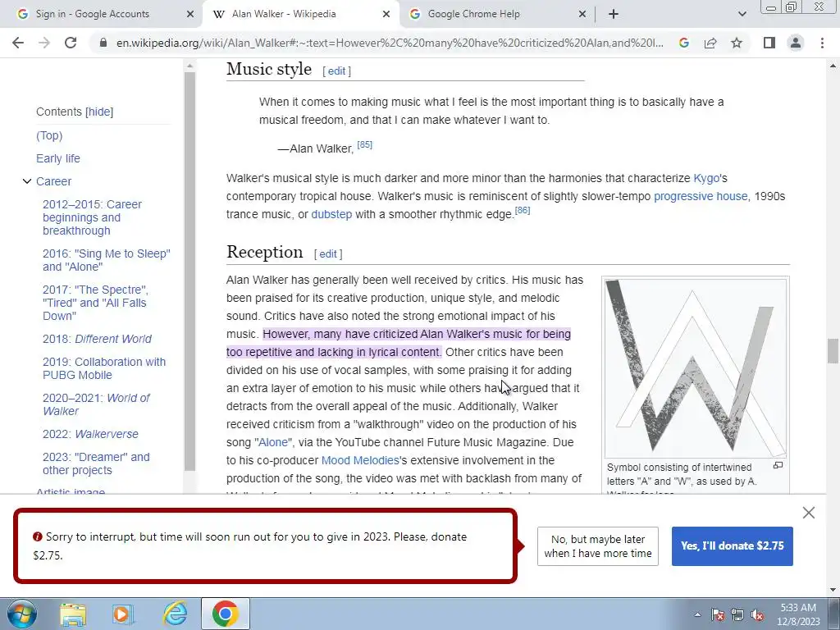Go to 2012–2015: Career beginnings section

coord(92,217)
